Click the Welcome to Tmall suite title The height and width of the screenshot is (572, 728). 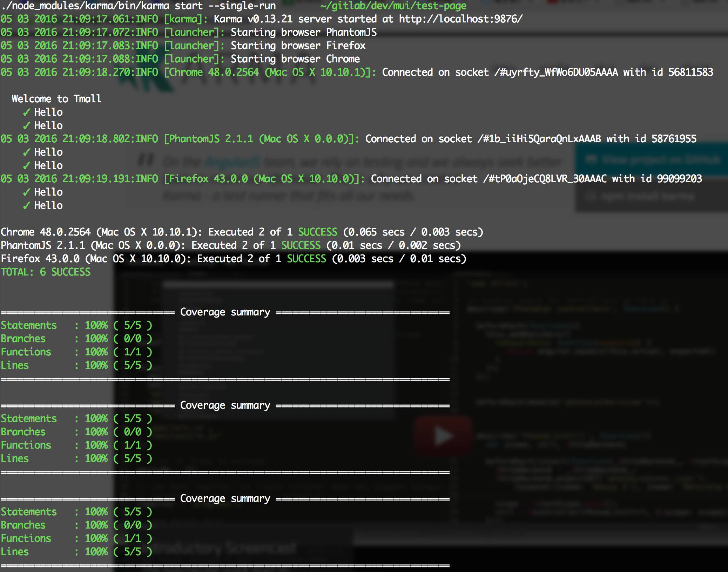pos(56,99)
